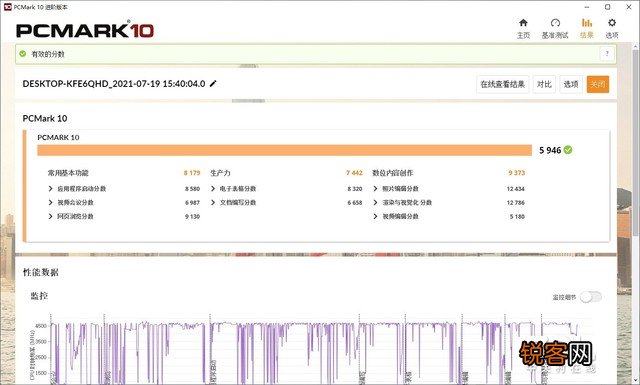The image size is (640, 385).
Task: Click score 6 658 for 文档编写分数
Action: tap(355, 203)
